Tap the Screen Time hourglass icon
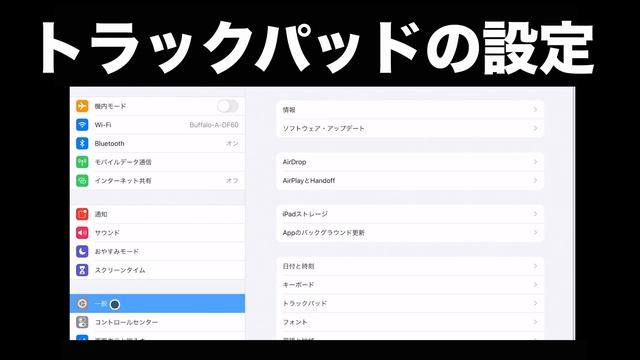Viewport: 640px width, 360px height. (x=82, y=270)
